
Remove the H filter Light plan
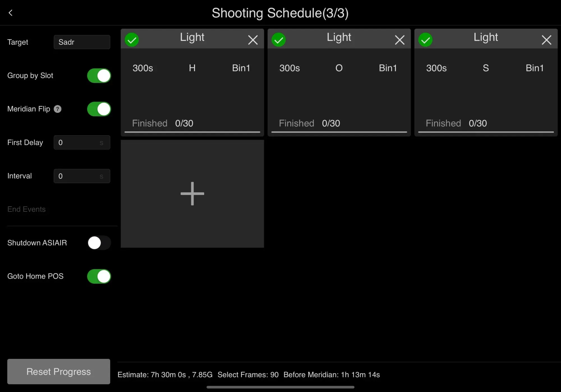coord(253,40)
